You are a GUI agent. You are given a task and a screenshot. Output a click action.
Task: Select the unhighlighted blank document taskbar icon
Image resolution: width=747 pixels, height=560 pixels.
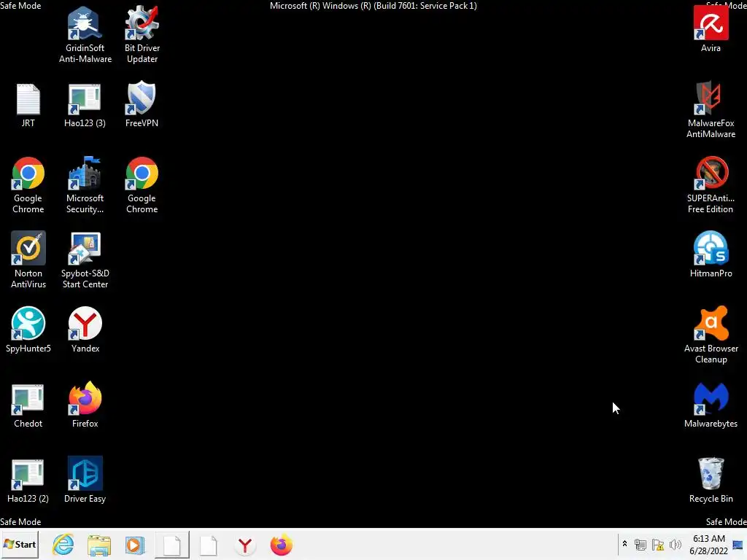pos(208,545)
